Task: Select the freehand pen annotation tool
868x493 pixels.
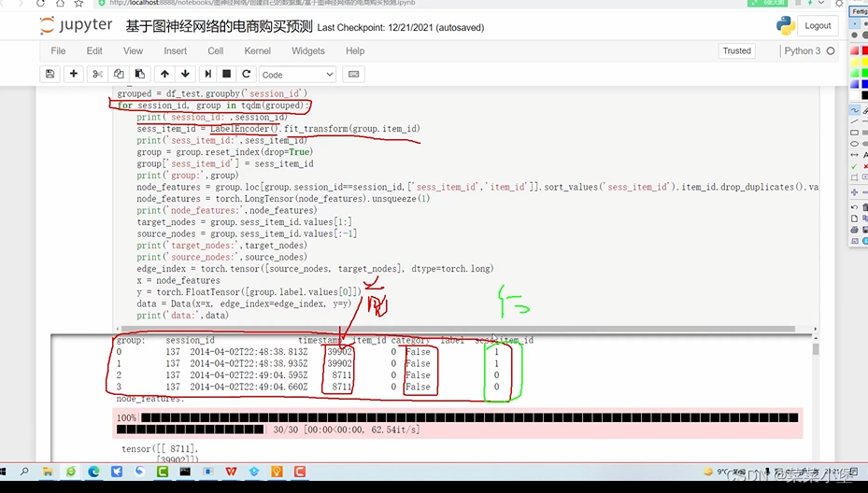Action: [855, 110]
